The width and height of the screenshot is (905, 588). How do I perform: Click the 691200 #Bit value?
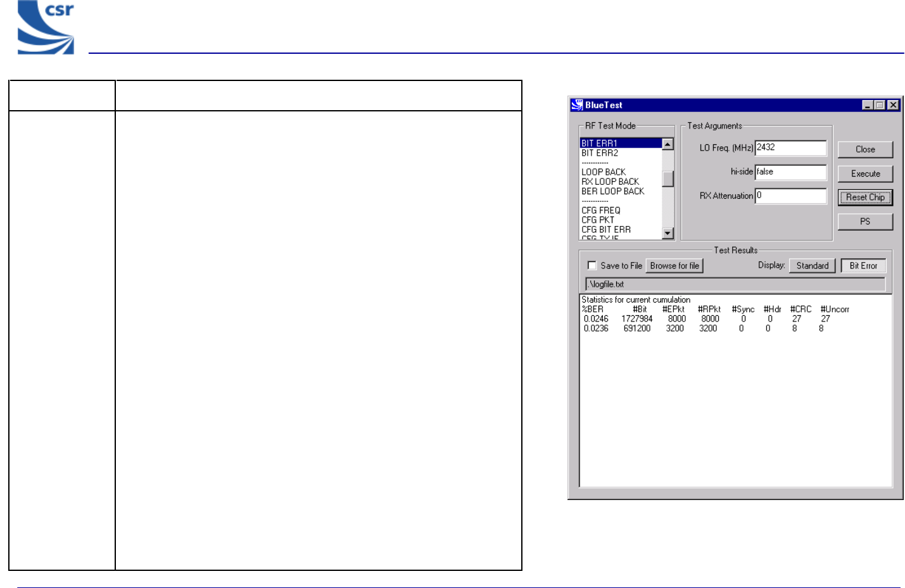tap(636, 328)
